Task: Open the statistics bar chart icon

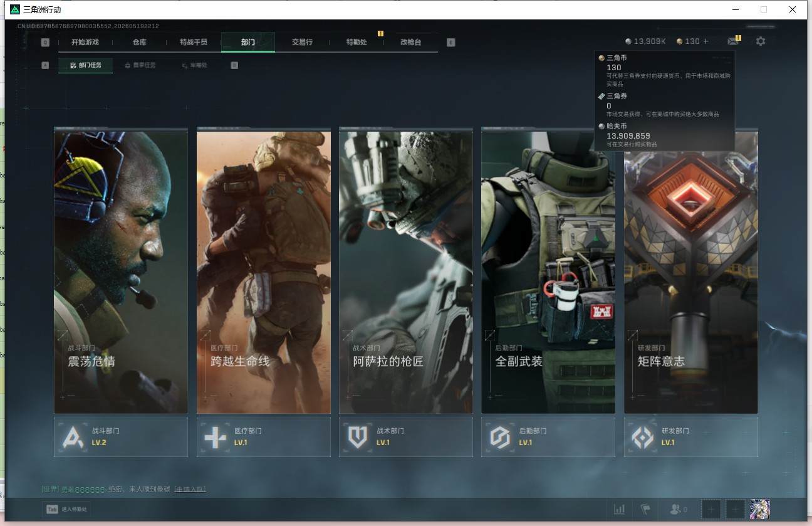Action: [x=619, y=510]
